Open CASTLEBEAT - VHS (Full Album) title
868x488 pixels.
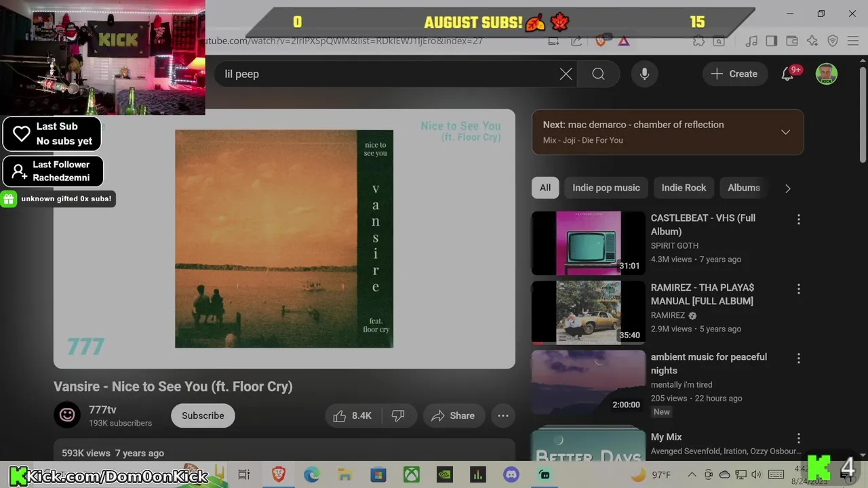[x=703, y=224]
